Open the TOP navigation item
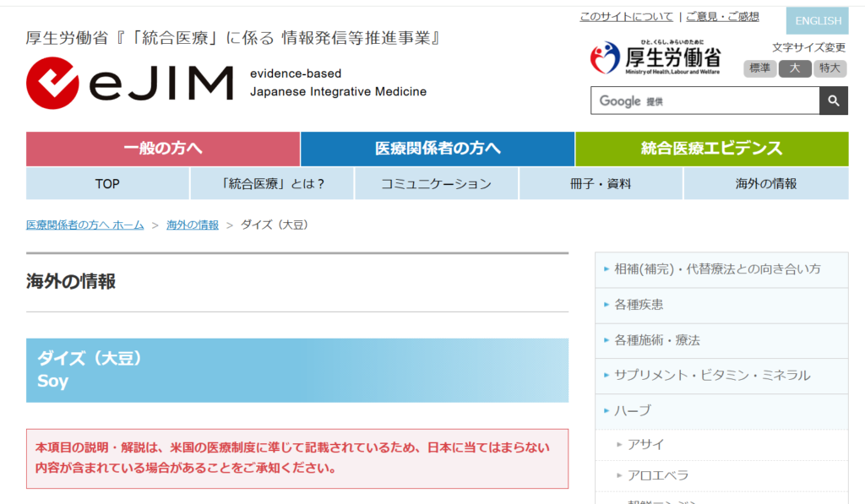Viewport: 865px width, 504px height. point(107,182)
